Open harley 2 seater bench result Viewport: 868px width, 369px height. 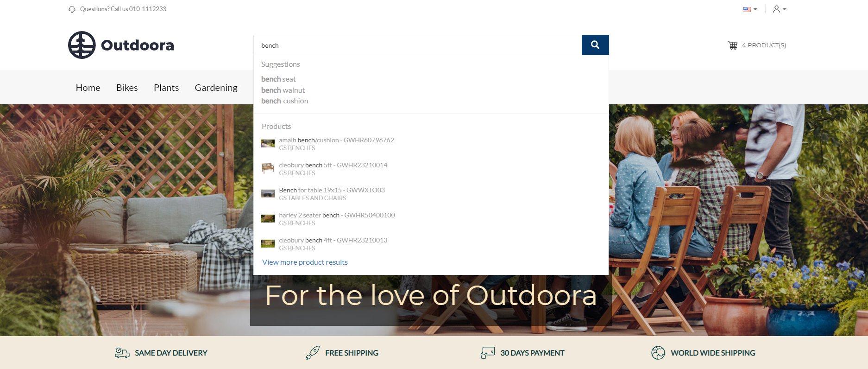coord(337,215)
